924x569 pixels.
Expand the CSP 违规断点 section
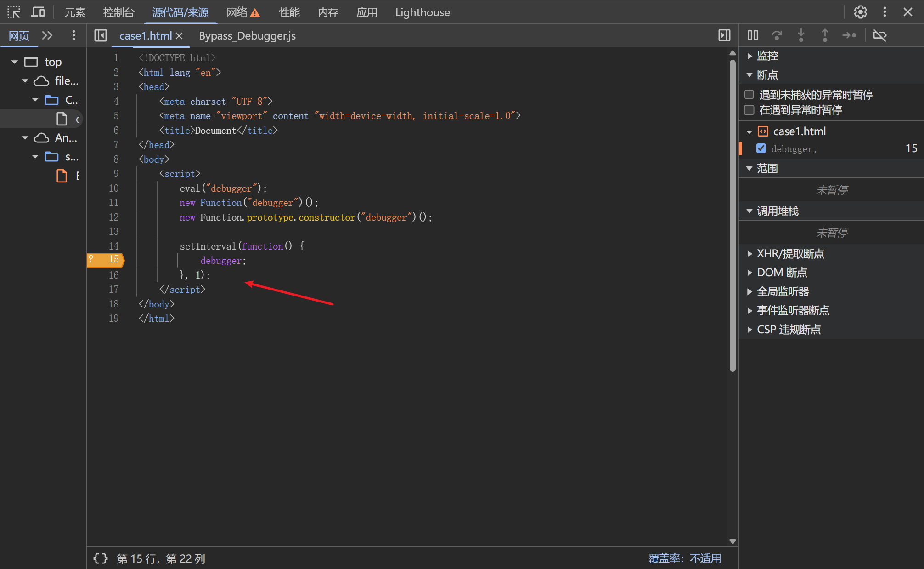pos(749,330)
